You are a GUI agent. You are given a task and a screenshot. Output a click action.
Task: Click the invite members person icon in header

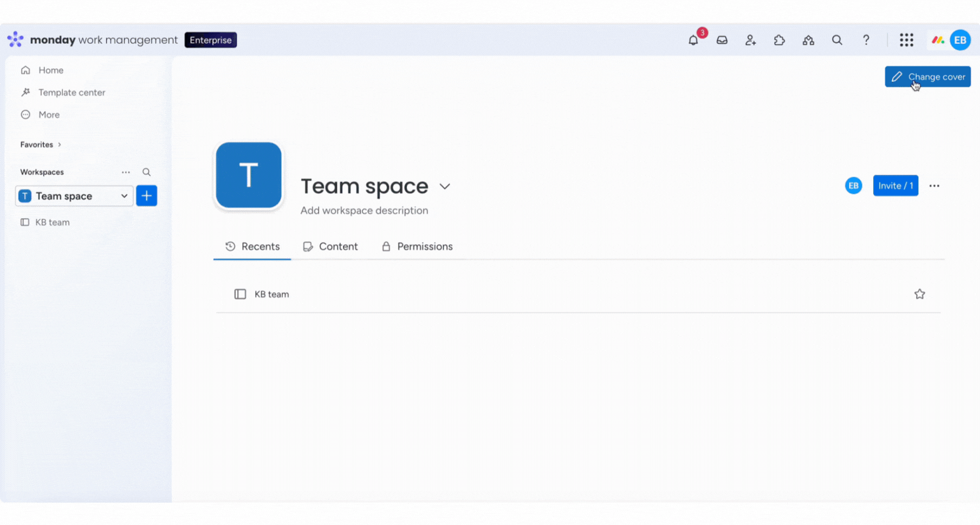[751, 40]
